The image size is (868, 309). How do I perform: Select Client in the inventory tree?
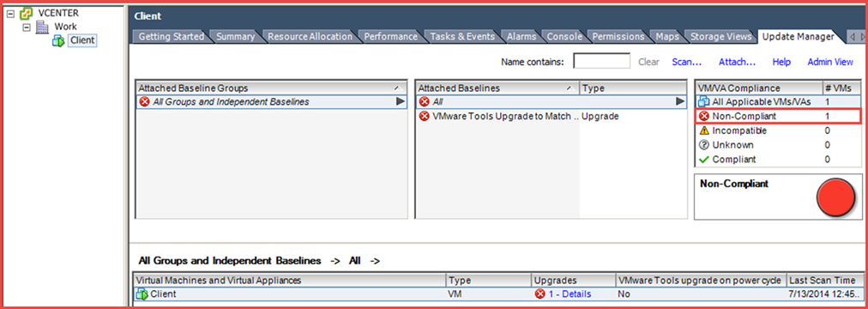click(x=82, y=40)
